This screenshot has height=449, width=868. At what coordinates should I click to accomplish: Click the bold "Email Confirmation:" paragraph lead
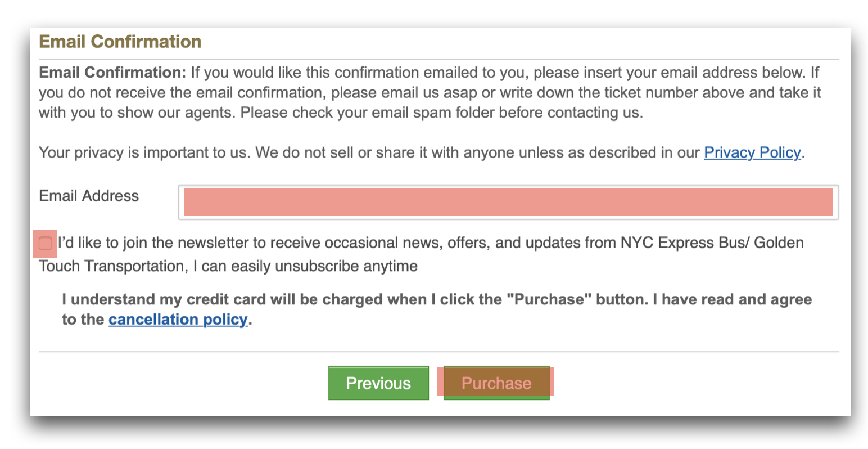pos(112,73)
